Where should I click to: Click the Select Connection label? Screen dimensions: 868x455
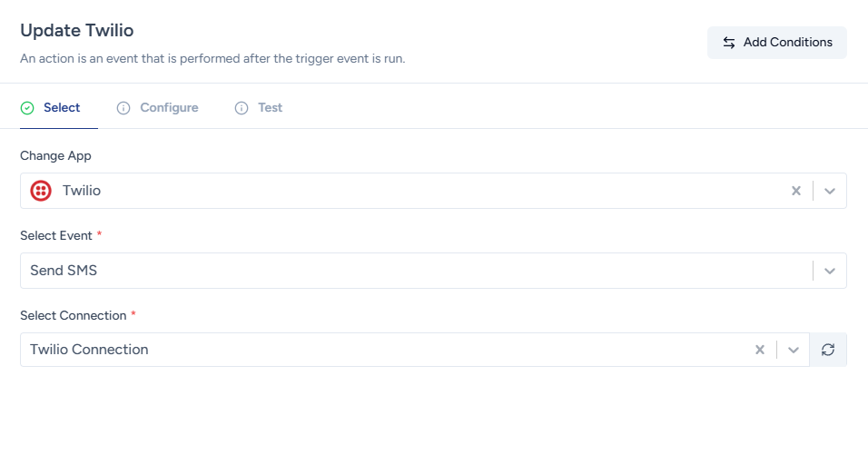coord(73,315)
